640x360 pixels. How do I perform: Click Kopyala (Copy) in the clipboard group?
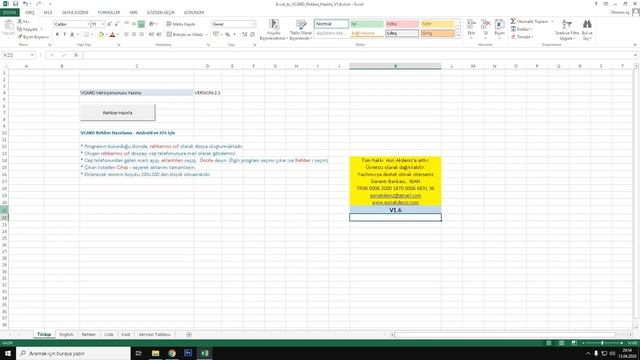29,29
